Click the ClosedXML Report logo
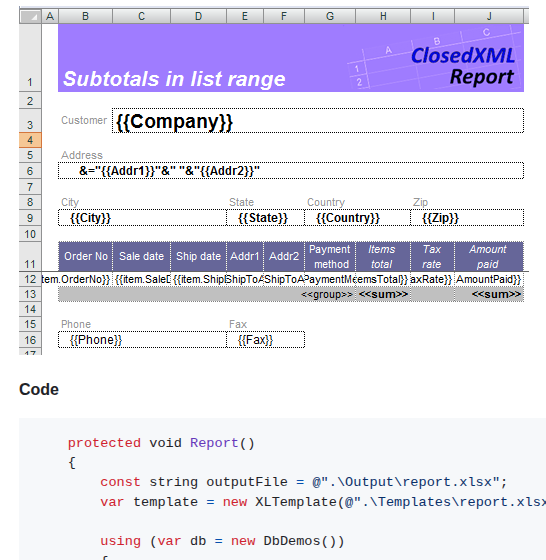The height and width of the screenshot is (560, 546). point(463,66)
